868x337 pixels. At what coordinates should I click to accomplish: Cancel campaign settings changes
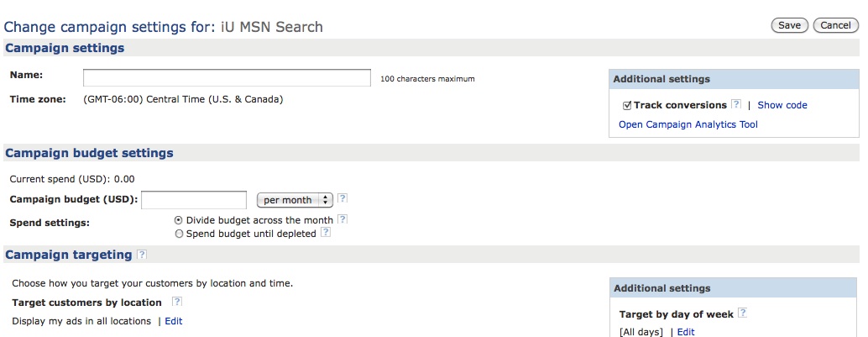(835, 25)
